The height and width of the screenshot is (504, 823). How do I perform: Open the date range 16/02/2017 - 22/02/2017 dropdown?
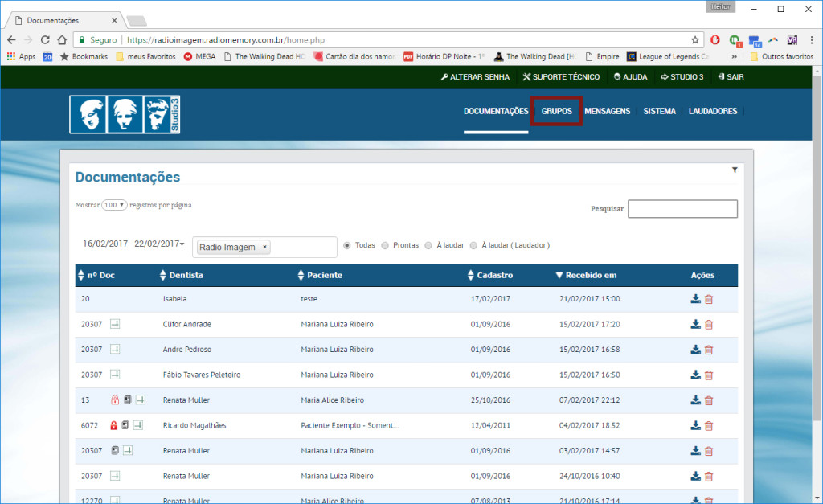click(x=133, y=244)
